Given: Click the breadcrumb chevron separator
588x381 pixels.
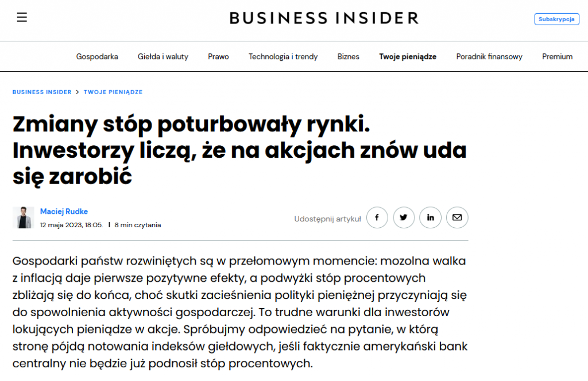Looking at the screenshot, I should click(x=78, y=92).
